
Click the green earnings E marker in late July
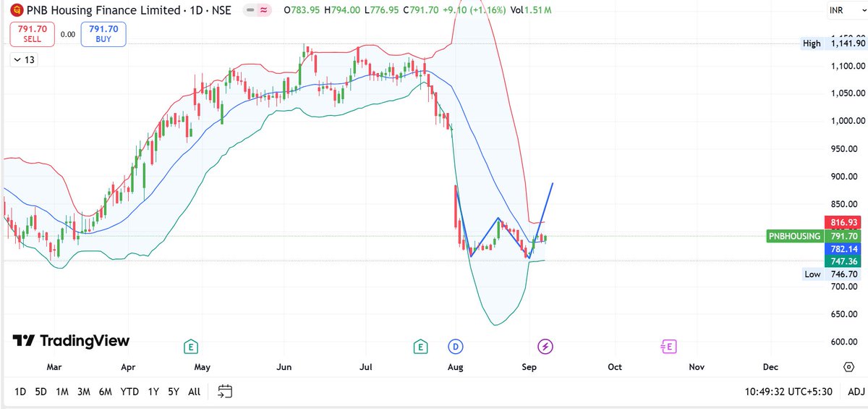point(420,347)
